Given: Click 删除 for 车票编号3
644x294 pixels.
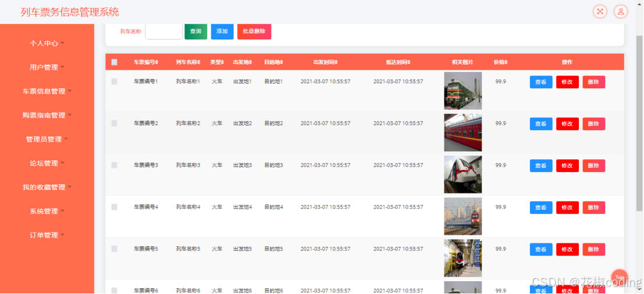Looking at the screenshot, I should click(593, 166).
